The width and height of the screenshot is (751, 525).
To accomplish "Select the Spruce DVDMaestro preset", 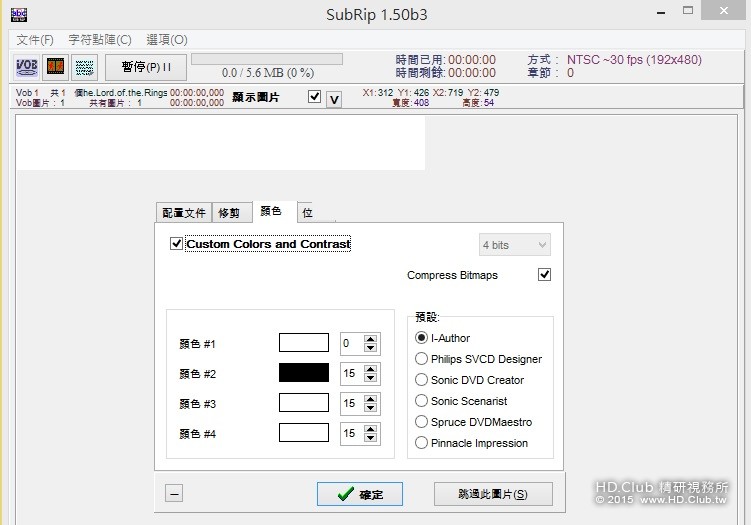I will click(x=421, y=422).
